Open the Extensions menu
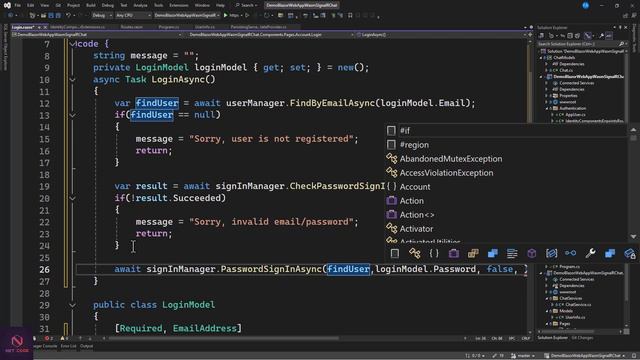Viewport: 640px width, 360px height. click(x=179, y=5)
